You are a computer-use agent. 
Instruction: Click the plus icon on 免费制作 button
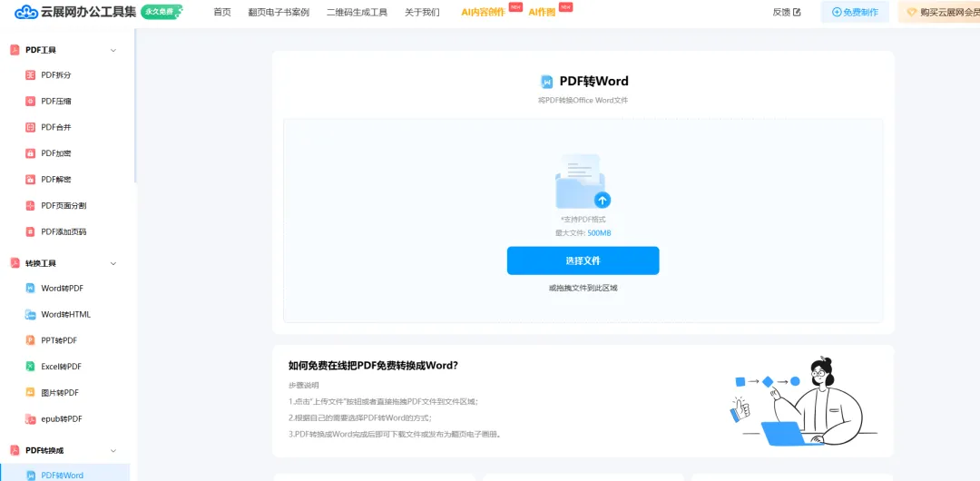pyautogui.click(x=837, y=12)
